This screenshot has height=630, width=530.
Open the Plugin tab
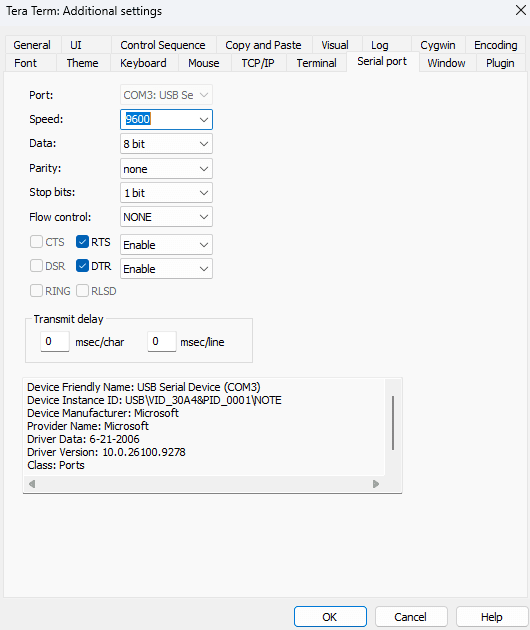coord(500,63)
